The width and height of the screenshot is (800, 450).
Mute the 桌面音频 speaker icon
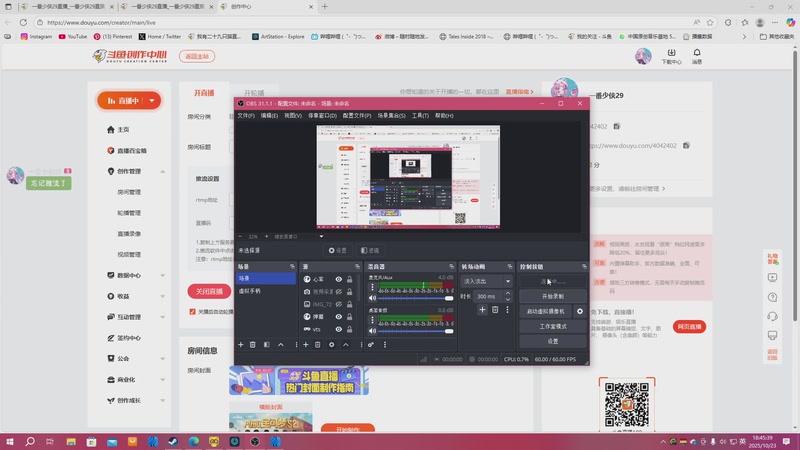(x=372, y=331)
